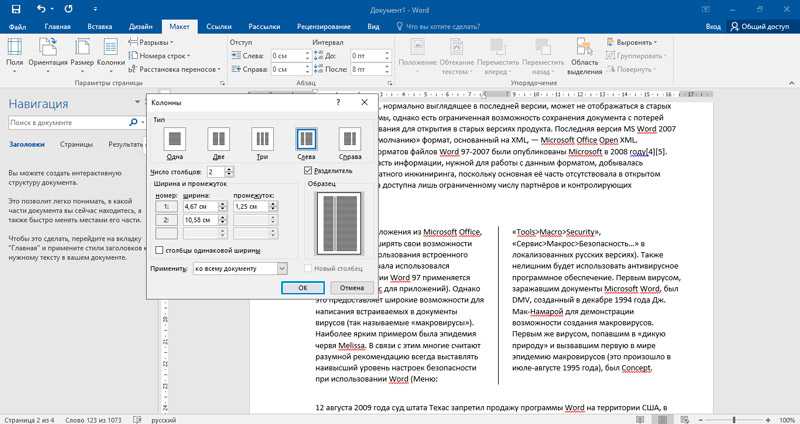Open Выровнять align dropdown
800x424 pixels.
(x=632, y=42)
